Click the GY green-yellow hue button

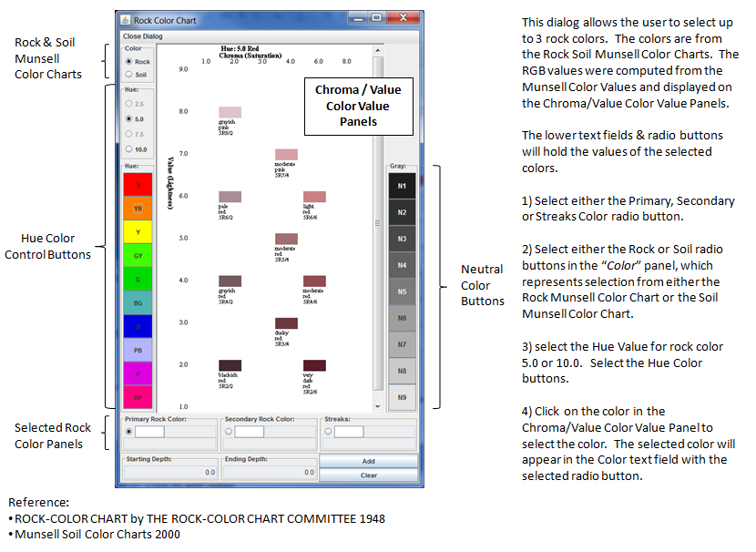pyautogui.click(x=138, y=256)
